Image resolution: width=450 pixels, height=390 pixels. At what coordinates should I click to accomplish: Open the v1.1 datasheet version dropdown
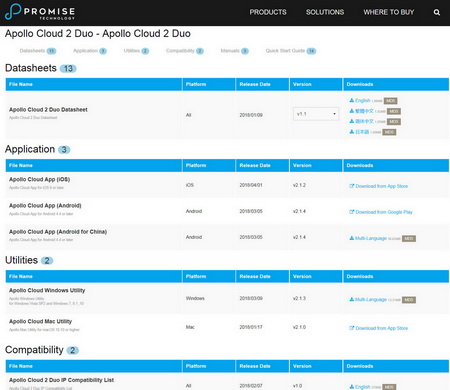tap(316, 114)
